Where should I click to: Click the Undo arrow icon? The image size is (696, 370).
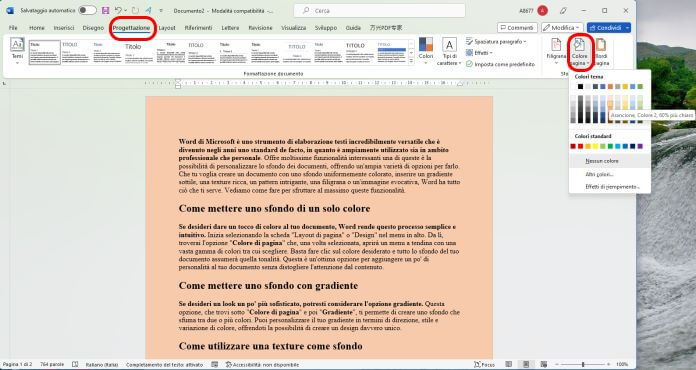click(118, 10)
